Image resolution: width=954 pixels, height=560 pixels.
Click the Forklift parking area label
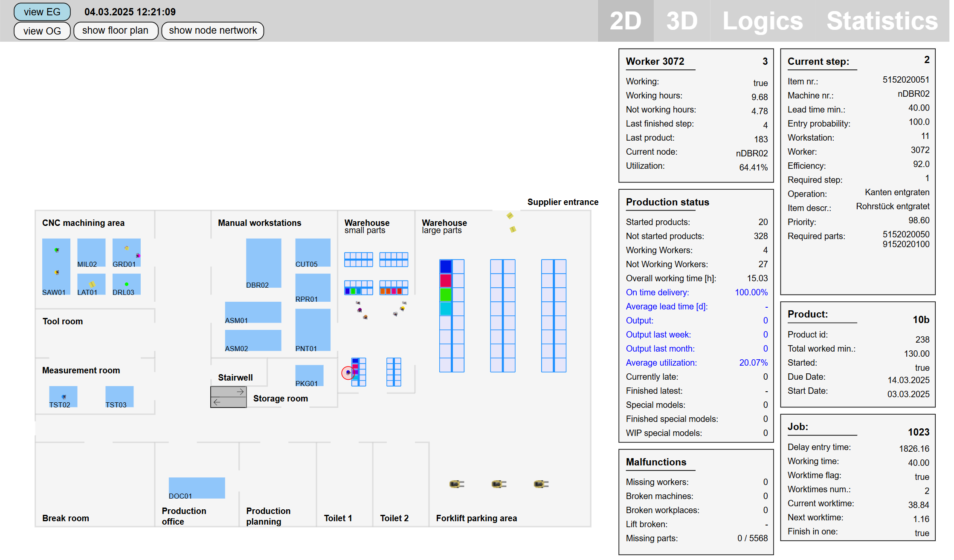(x=476, y=518)
